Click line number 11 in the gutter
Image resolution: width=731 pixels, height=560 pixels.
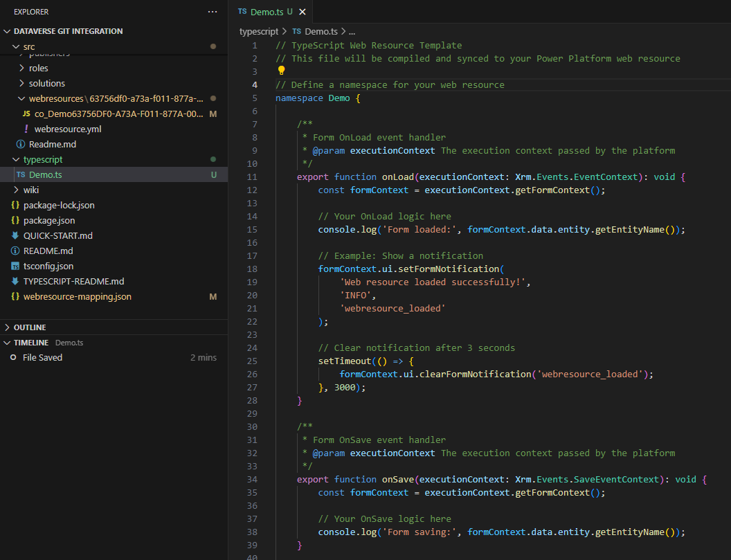252,177
